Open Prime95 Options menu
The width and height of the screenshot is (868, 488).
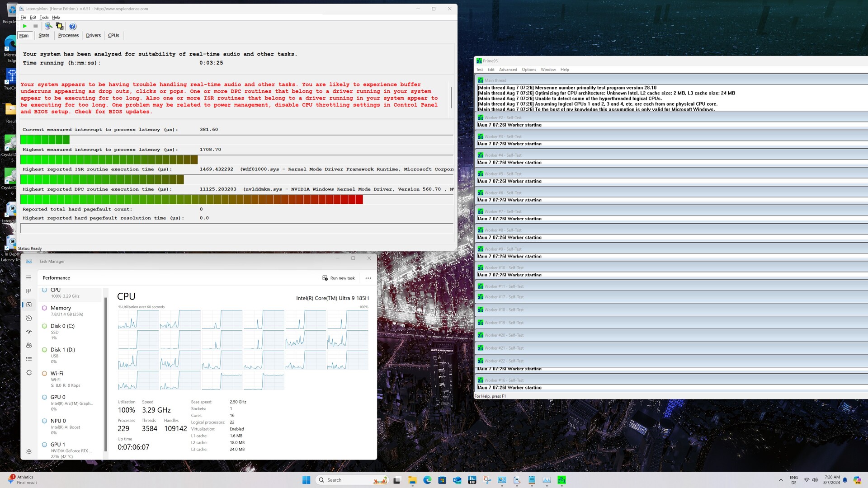tap(528, 70)
